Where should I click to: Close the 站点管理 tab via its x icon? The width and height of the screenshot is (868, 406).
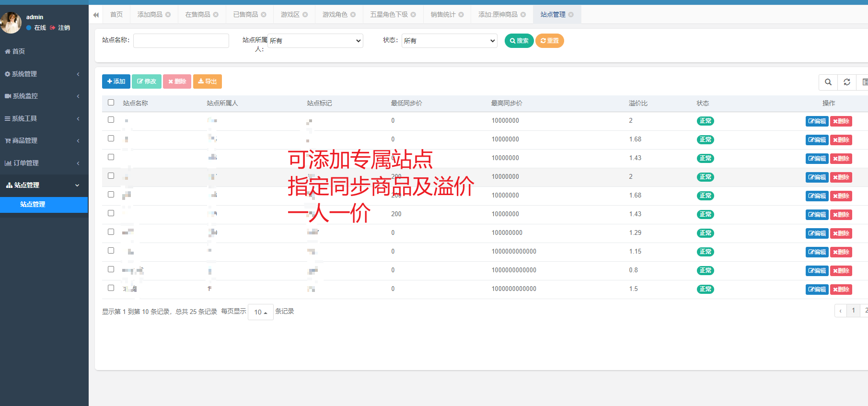(x=571, y=15)
